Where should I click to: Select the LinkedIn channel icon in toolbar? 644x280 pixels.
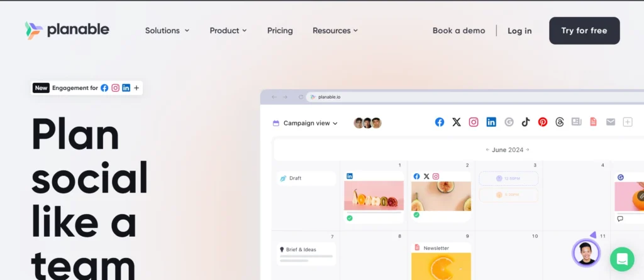coord(491,122)
